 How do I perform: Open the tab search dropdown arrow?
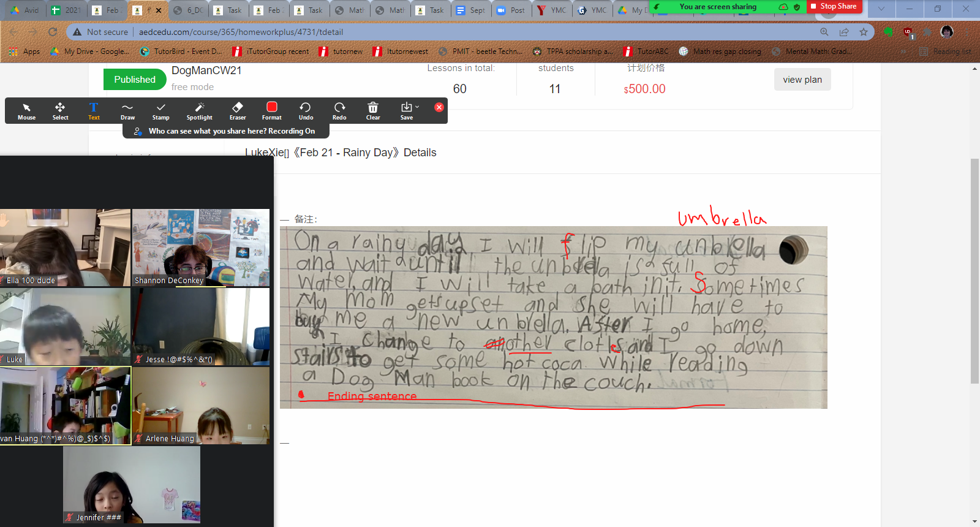(x=881, y=9)
